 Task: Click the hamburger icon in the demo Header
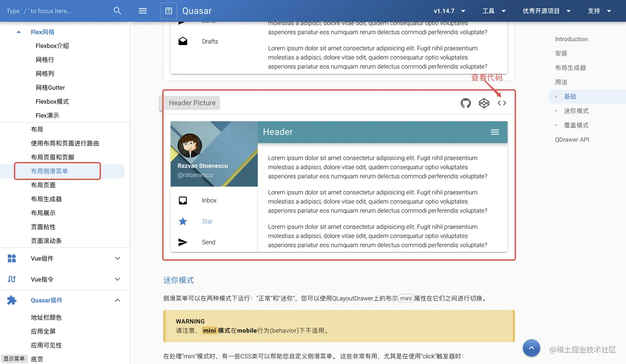pos(495,132)
